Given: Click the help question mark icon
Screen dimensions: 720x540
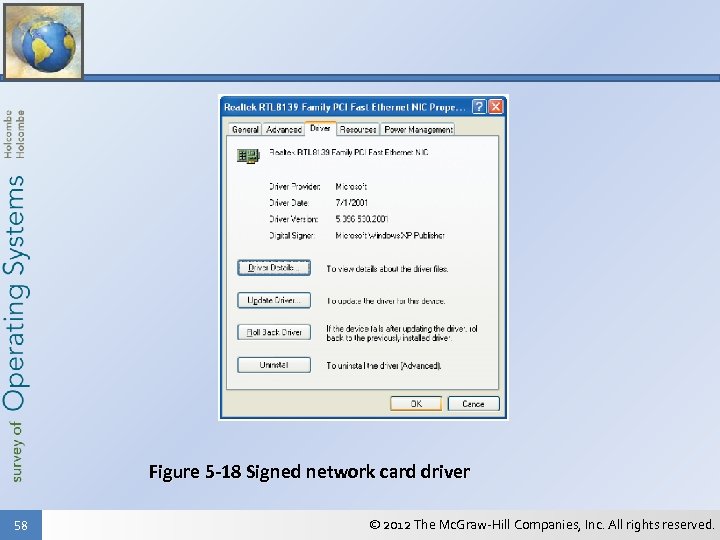Looking at the screenshot, I should 479,107.
